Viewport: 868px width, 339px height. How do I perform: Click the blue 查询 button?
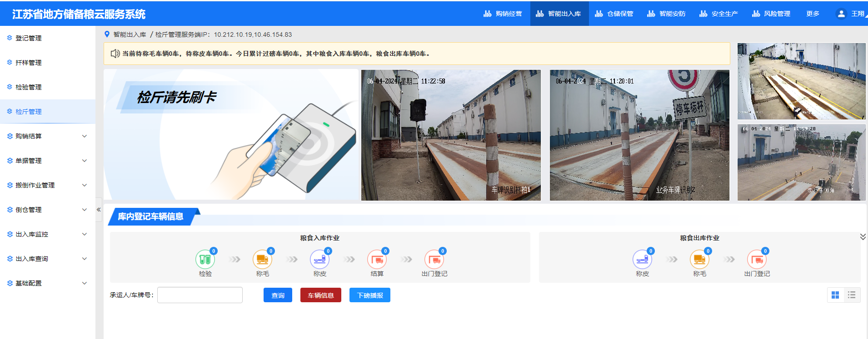[x=278, y=295]
